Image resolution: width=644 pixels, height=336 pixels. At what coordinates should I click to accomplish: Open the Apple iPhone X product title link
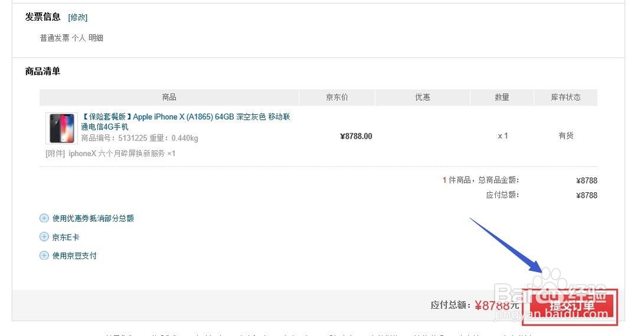pos(185,122)
